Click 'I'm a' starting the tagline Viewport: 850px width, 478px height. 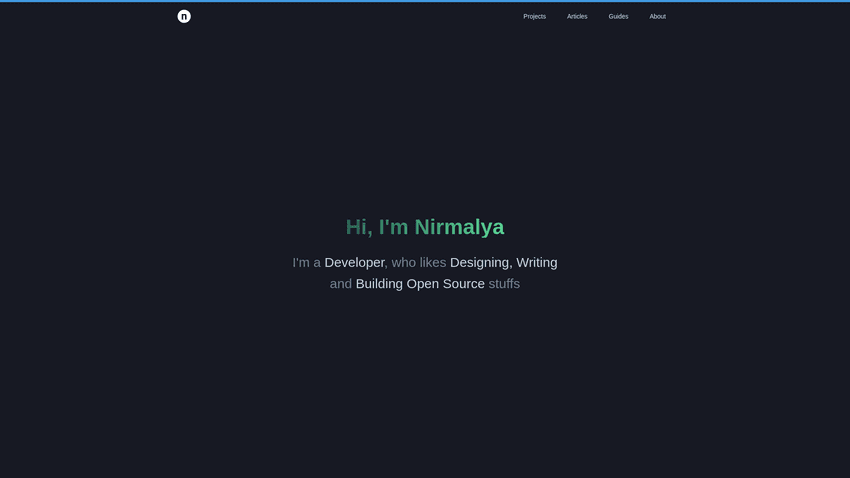(306, 263)
